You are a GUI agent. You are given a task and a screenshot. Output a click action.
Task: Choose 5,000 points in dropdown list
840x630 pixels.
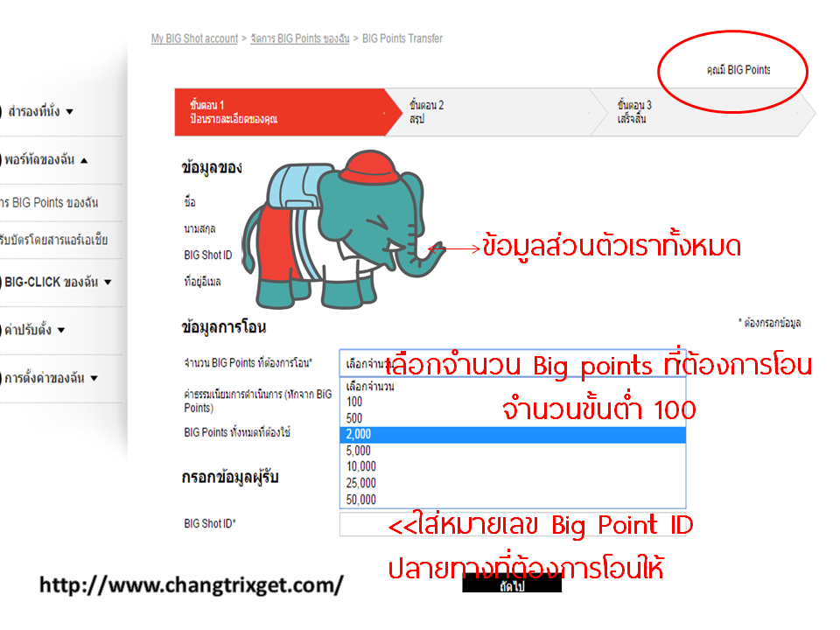coord(513,451)
